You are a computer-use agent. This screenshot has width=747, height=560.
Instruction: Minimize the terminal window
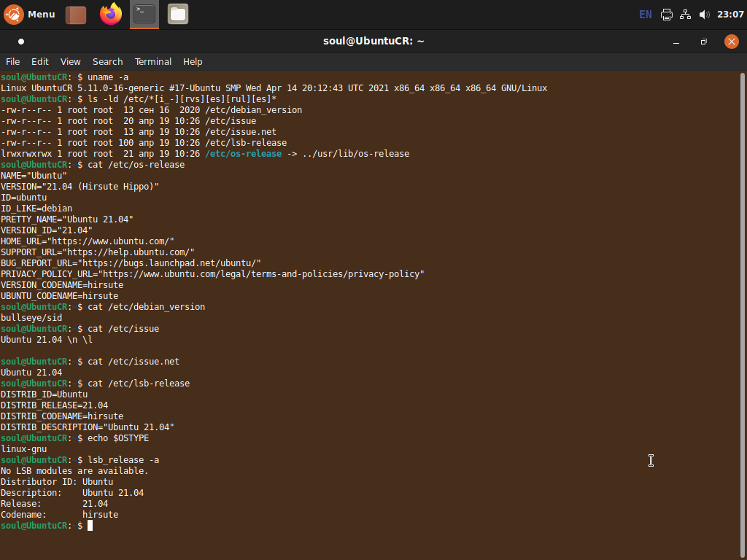676,42
